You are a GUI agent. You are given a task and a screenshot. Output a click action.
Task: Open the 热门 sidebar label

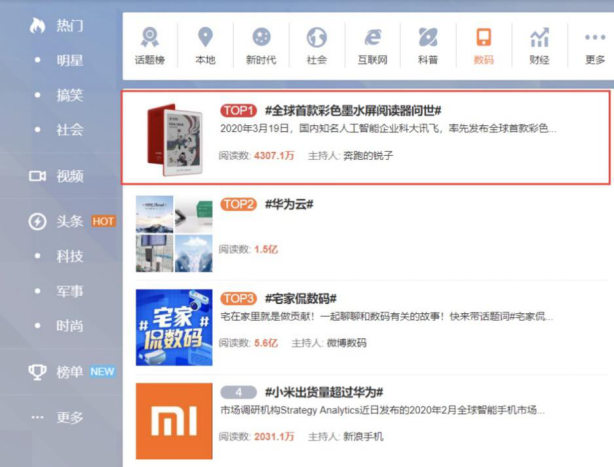70,25
